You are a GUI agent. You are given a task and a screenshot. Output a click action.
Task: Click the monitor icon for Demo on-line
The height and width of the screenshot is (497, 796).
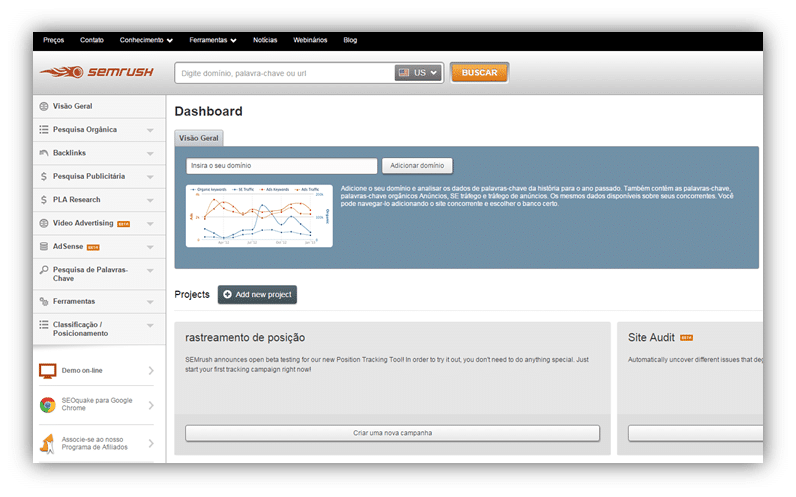(48, 371)
